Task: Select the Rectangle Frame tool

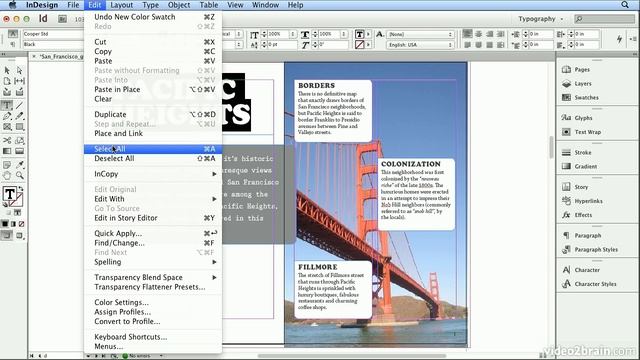Action: pos(7,127)
